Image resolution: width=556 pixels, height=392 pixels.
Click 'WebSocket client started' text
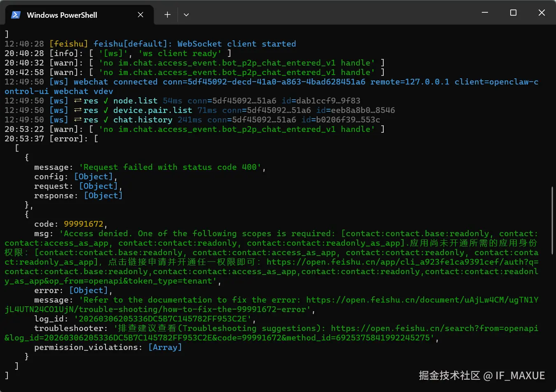click(x=237, y=44)
